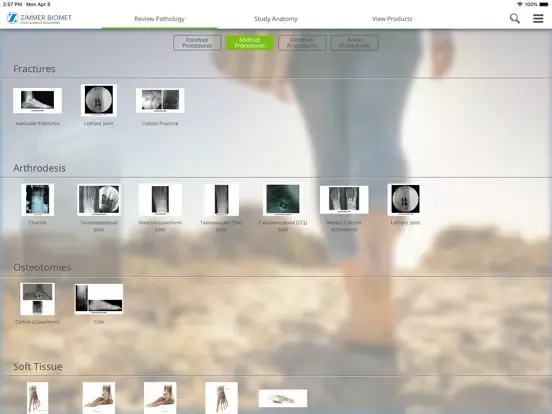Click the Naviculocuneiform Joint label

(160, 226)
